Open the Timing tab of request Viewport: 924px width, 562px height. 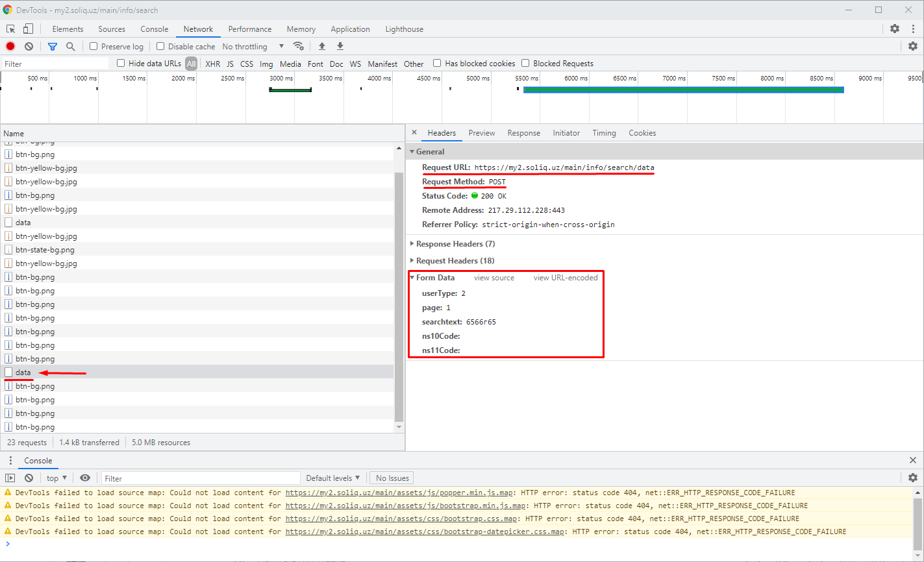[604, 132]
